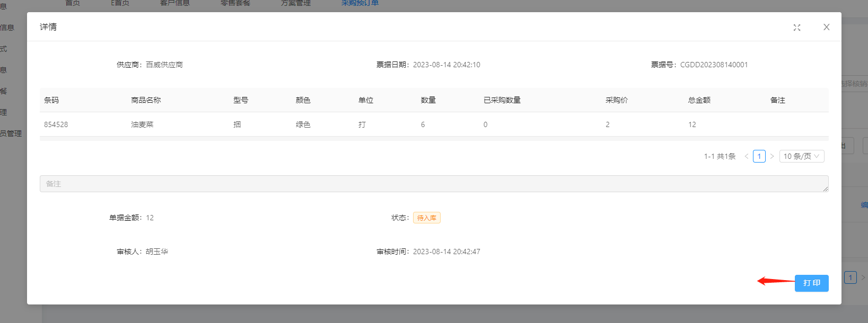Click the 型号 column header

coord(241,100)
